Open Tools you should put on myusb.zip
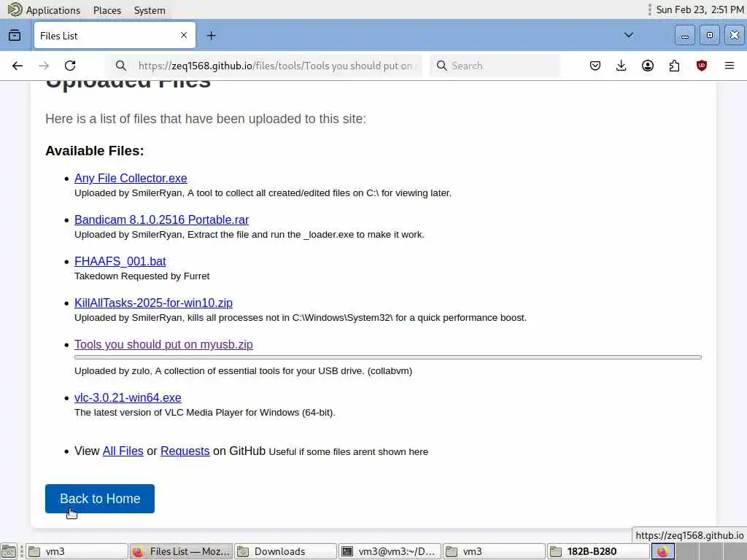The height and width of the screenshot is (560, 747). pyautogui.click(x=163, y=344)
